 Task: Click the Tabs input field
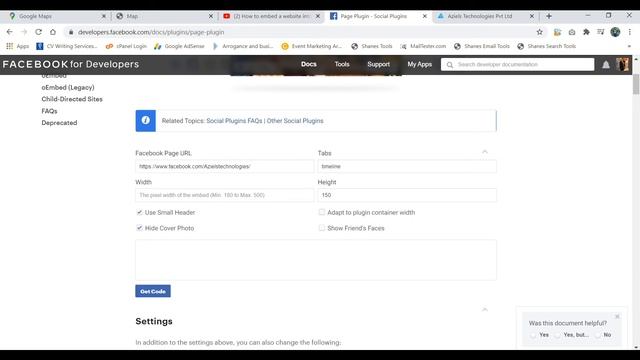pyautogui.click(x=407, y=167)
